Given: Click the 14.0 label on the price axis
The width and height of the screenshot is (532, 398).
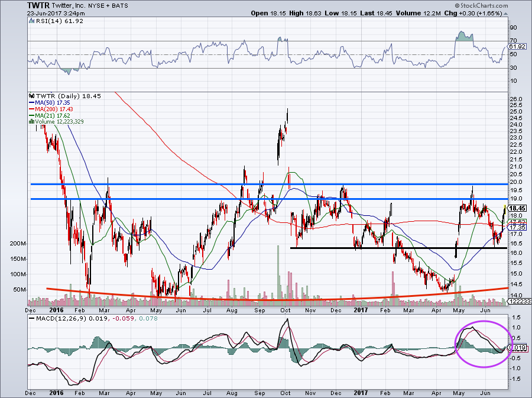Looking at the screenshot, I should point(515,295).
